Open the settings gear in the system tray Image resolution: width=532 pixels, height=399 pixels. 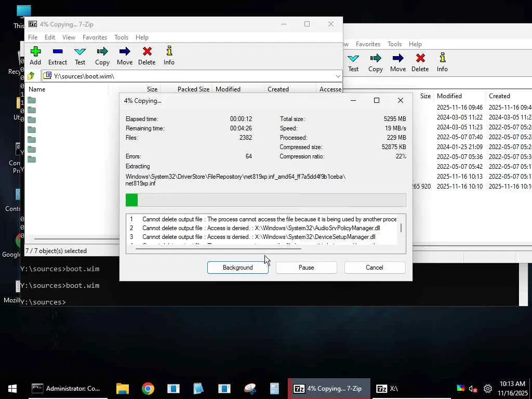[488, 389]
